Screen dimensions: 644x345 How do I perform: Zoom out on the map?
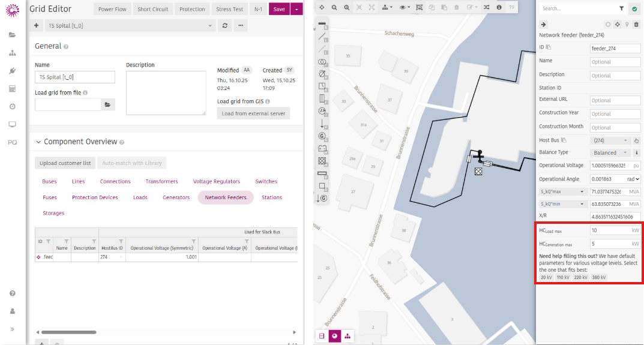tap(335, 7)
